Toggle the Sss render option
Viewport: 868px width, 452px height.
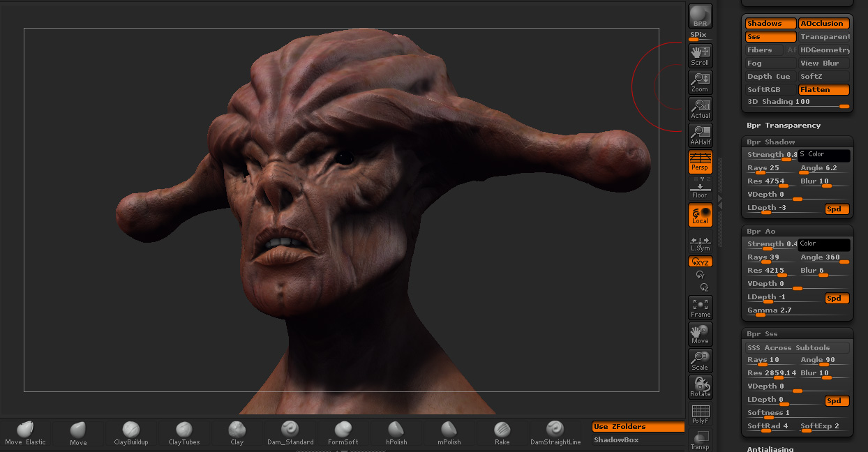(771, 37)
